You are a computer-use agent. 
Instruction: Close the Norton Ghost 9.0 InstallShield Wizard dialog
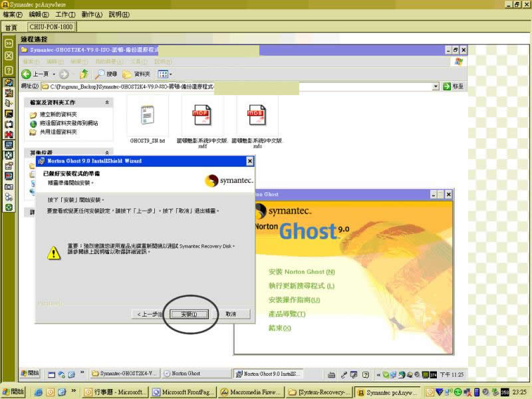tap(250, 161)
